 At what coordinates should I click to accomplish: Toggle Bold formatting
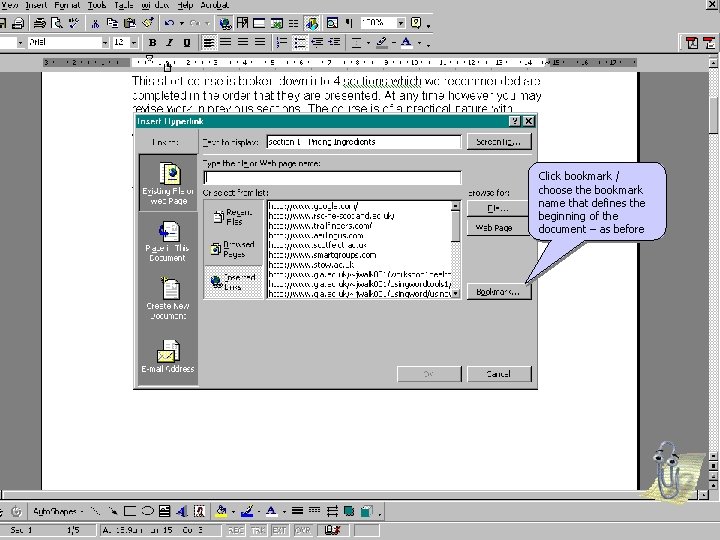click(152, 42)
